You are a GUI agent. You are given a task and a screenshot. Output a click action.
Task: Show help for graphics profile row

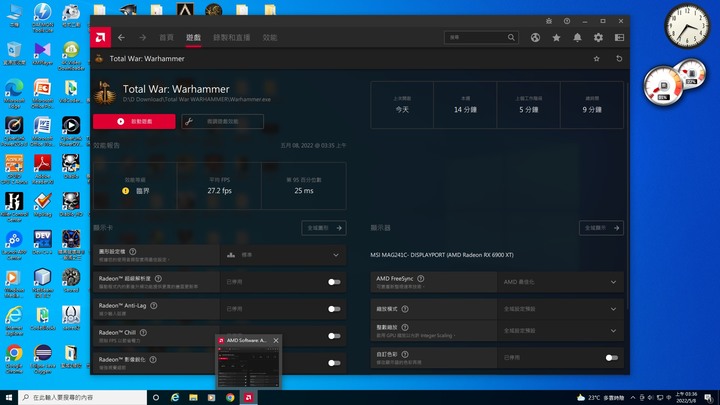pyautogui.click(x=133, y=251)
